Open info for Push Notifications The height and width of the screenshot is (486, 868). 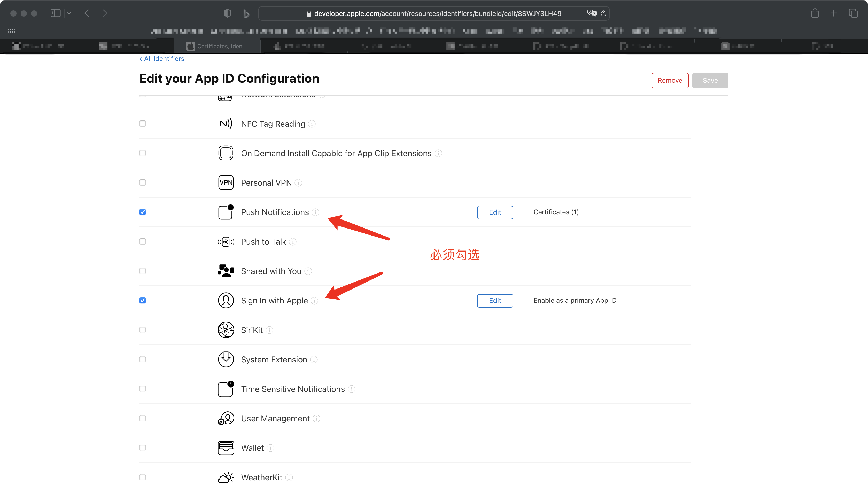(315, 212)
